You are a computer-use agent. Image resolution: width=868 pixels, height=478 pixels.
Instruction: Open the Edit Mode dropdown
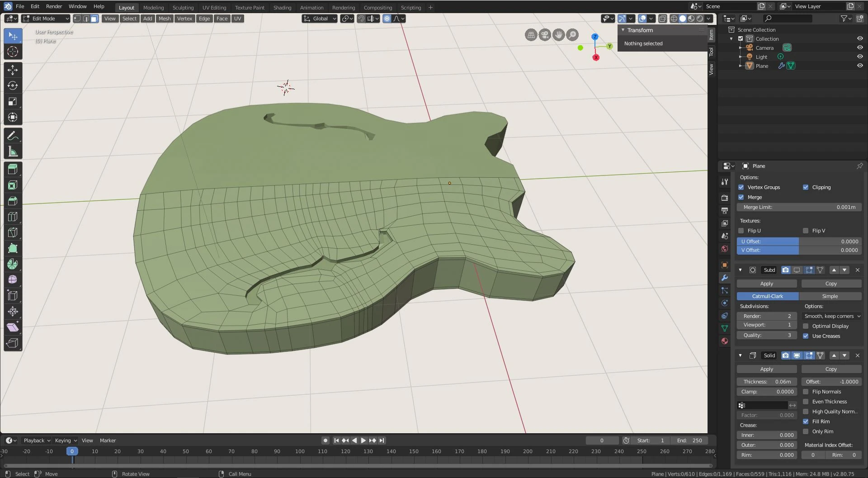pyautogui.click(x=46, y=19)
